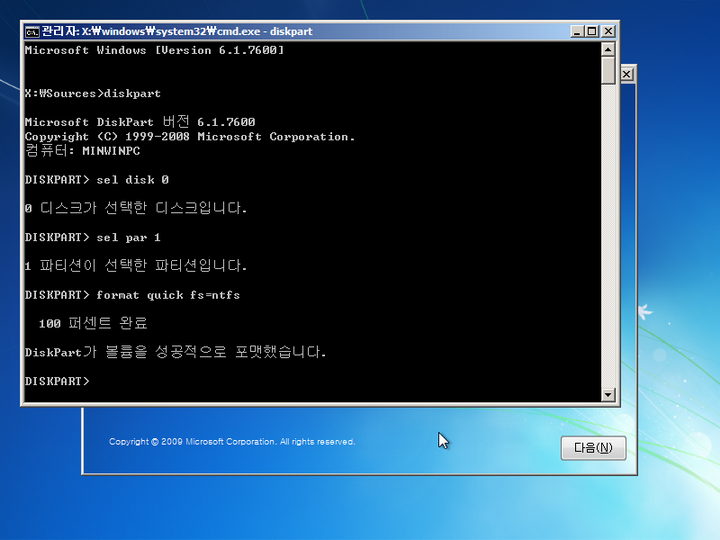Click the scrollbar up arrow in cmd

tap(608, 49)
